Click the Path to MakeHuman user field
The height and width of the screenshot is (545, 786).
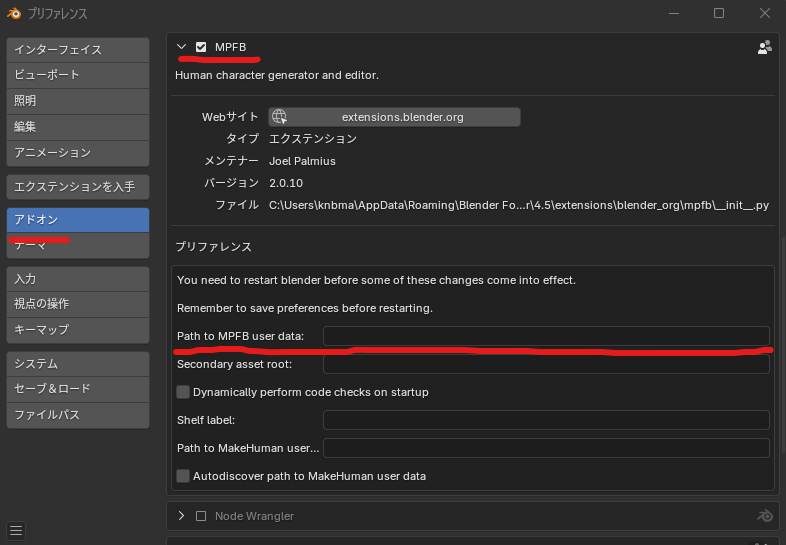[x=546, y=448]
